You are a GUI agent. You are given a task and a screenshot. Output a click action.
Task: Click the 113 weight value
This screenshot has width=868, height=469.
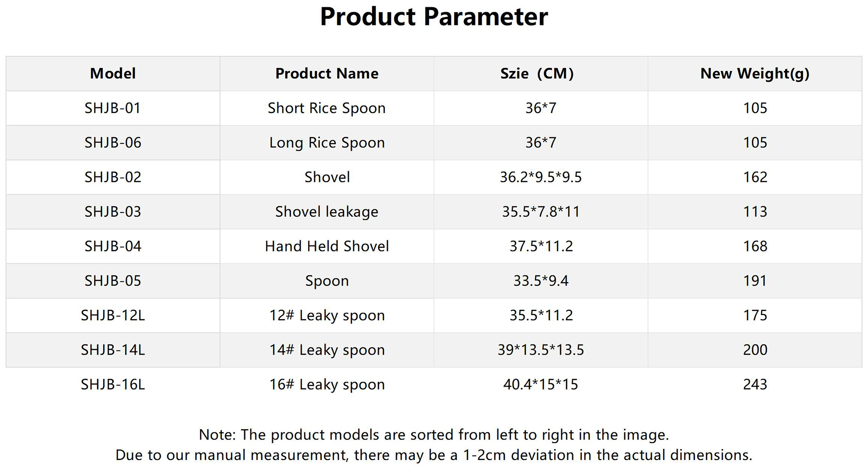click(755, 212)
